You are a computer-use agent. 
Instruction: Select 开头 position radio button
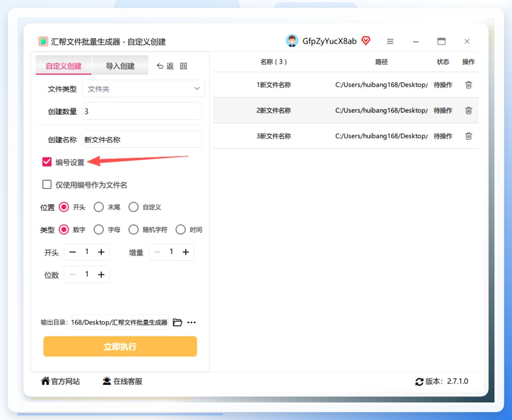[x=64, y=207]
